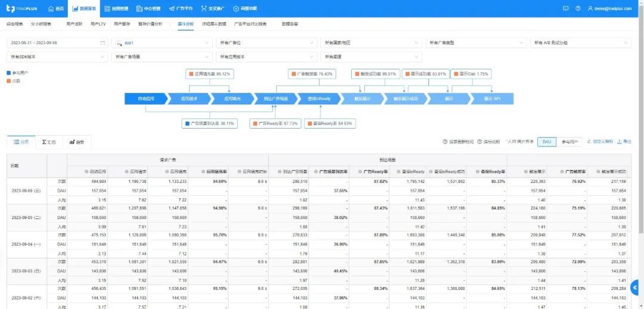The image size is (644, 309).
Task: Click the 操作说明 help icon
Action: [x=480, y=142]
